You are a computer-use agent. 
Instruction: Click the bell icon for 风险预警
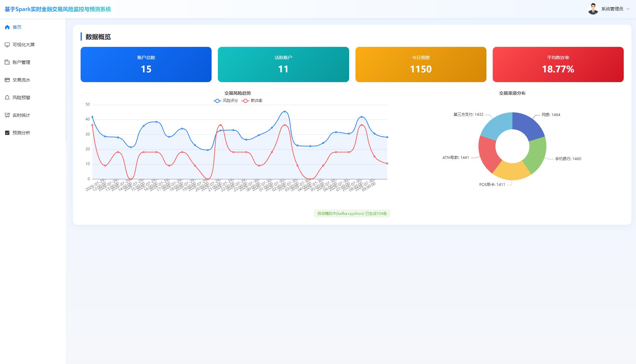pyautogui.click(x=7, y=98)
